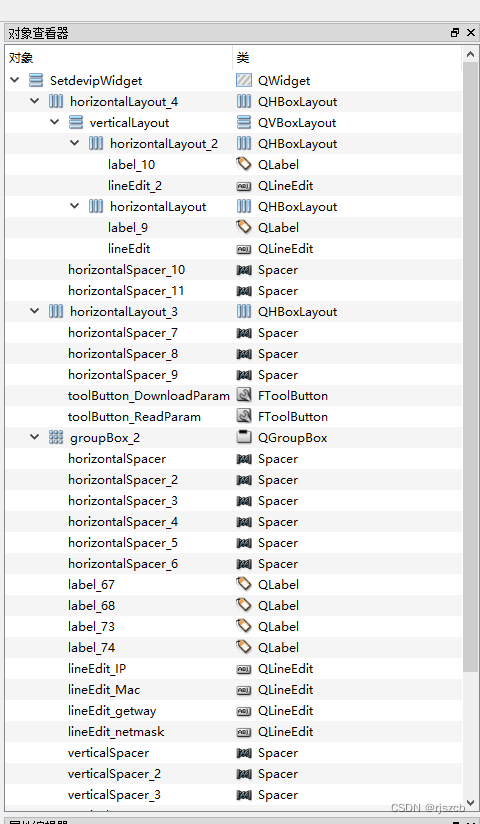This screenshot has height=824, width=480.
Task: Select the lineEdit_netmask item
Action: pos(116,732)
